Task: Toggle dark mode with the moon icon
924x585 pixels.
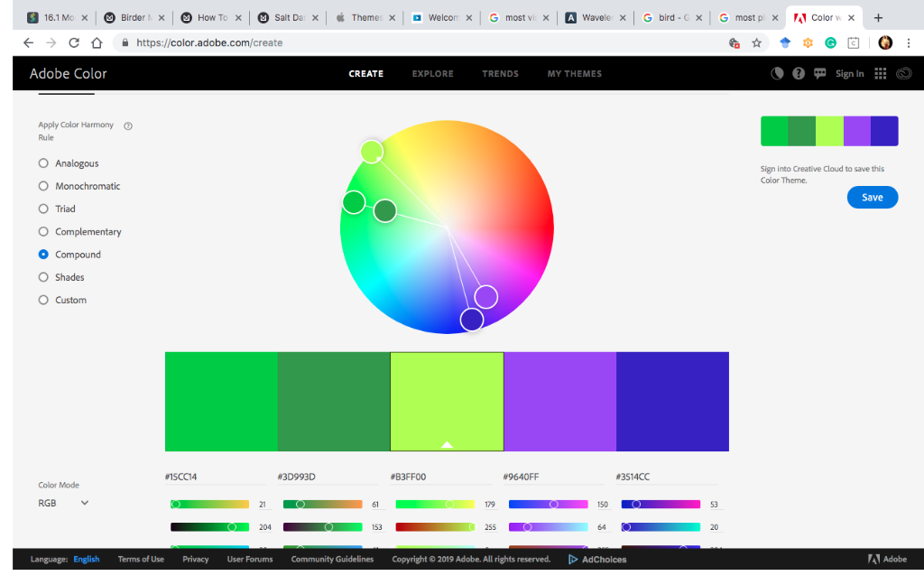Action: click(777, 73)
